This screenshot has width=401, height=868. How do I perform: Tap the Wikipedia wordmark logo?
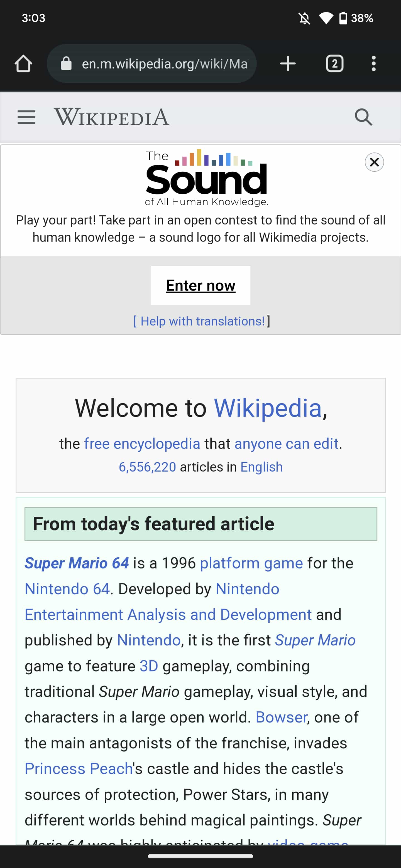pyautogui.click(x=112, y=117)
